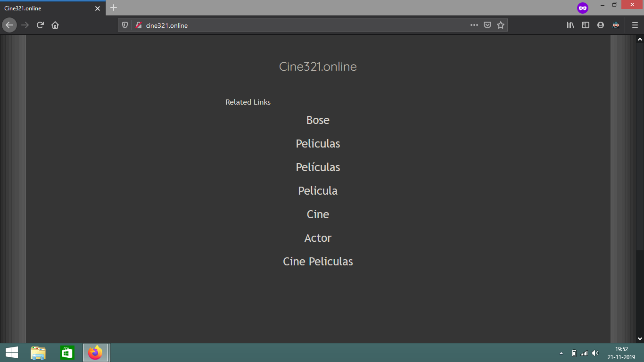Open the Firefox hamburger menu
The height and width of the screenshot is (362, 644).
coord(635,25)
